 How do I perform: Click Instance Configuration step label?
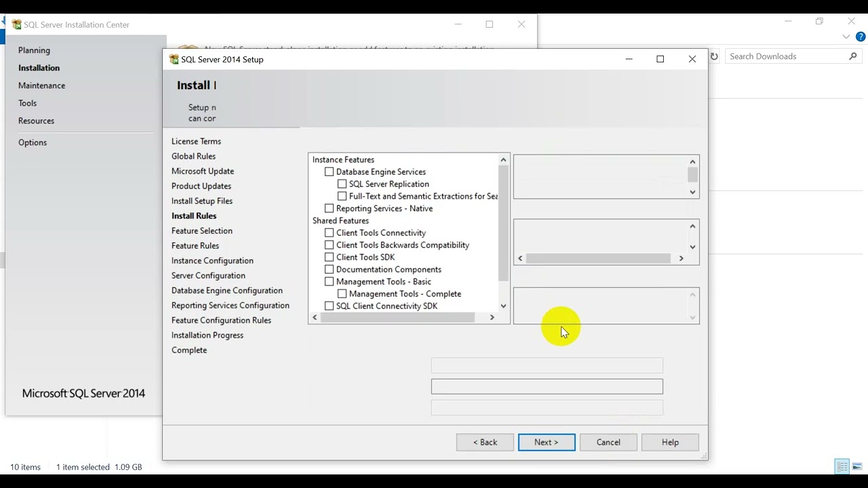(212, 261)
